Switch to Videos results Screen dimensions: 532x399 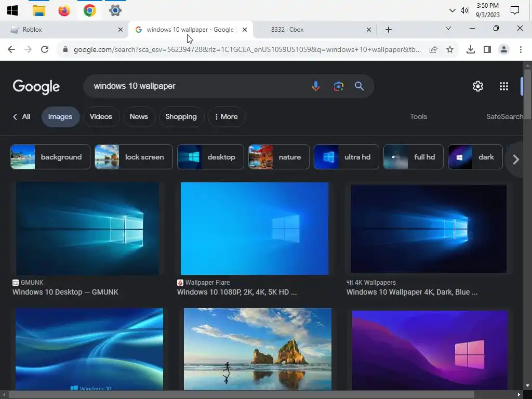[101, 117]
